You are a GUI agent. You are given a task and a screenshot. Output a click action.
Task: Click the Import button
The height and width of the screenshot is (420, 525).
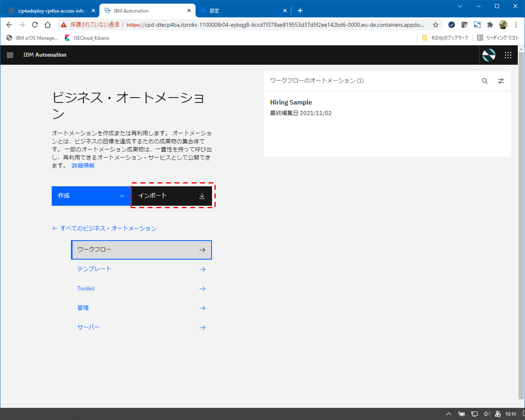pos(172,196)
